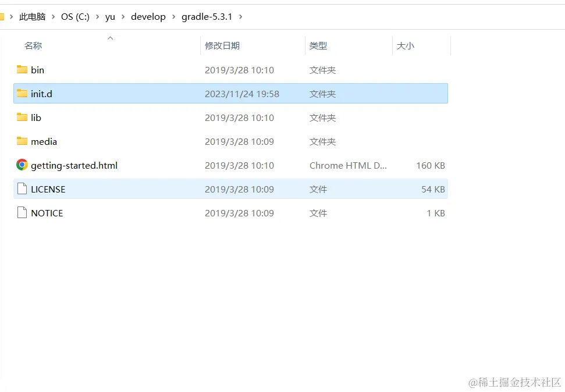Image resolution: width=565 pixels, height=392 pixels.
Task: Expand the chevron after 此电脑 in the address bar
Action: tap(54, 16)
